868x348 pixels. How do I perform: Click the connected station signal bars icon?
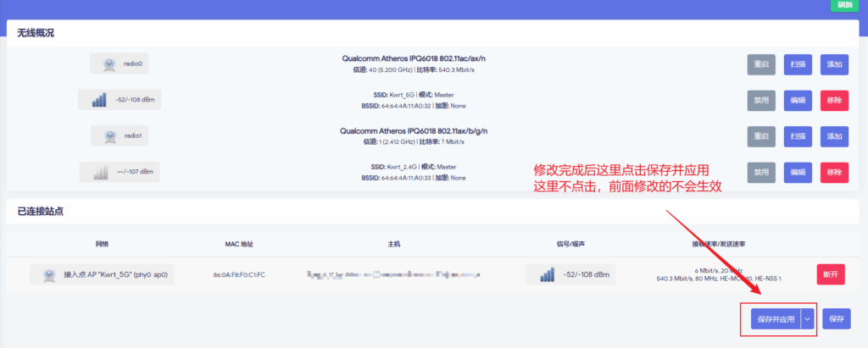click(548, 274)
